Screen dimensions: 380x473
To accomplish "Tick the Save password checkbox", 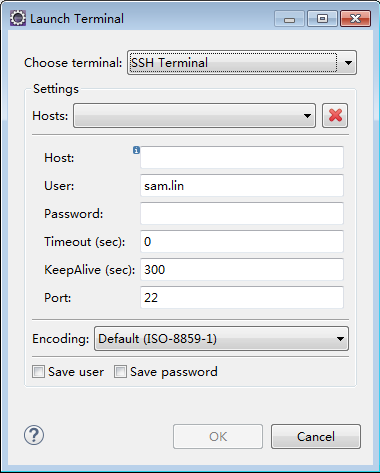I will [120, 372].
